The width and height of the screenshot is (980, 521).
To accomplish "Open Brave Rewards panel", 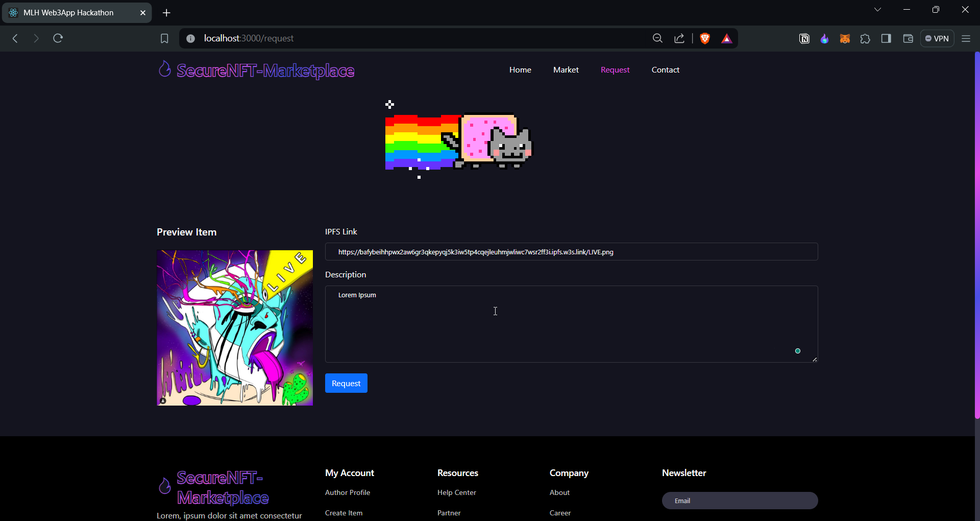I will (726, 38).
